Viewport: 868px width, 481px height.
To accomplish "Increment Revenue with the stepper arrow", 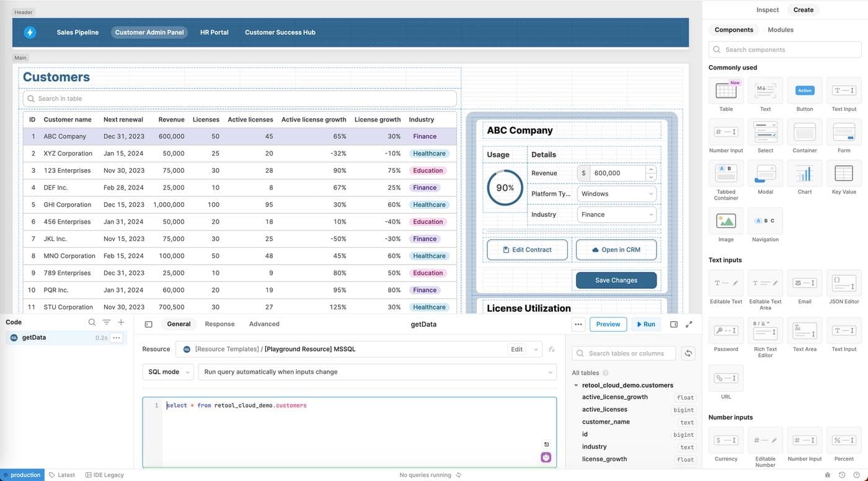I will tap(650, 170).
